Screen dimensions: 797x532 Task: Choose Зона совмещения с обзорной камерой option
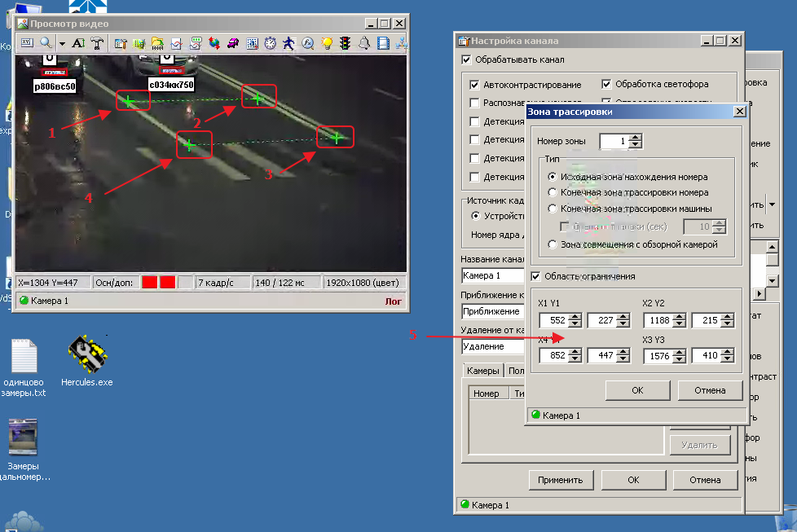(554, 244)
